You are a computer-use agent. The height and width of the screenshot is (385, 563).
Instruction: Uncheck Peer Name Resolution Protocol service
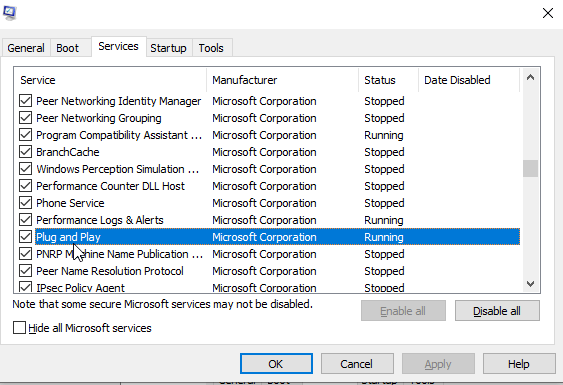25,271
